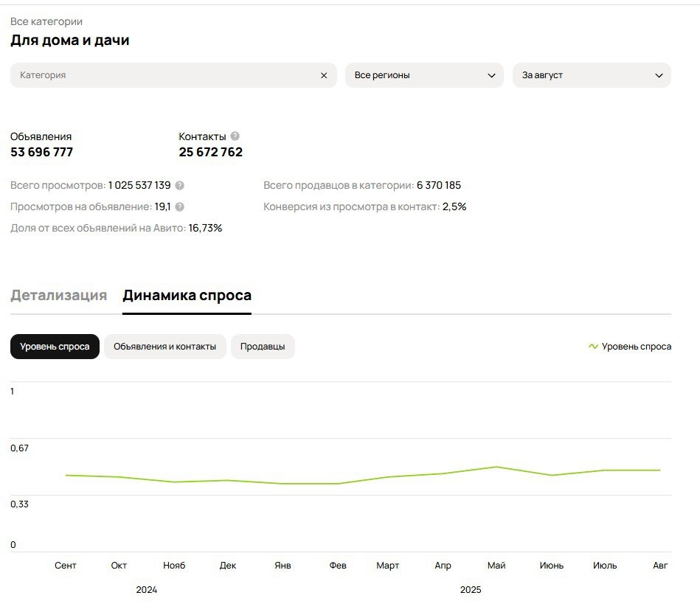Focus the Категория search input field

[162, 75]
